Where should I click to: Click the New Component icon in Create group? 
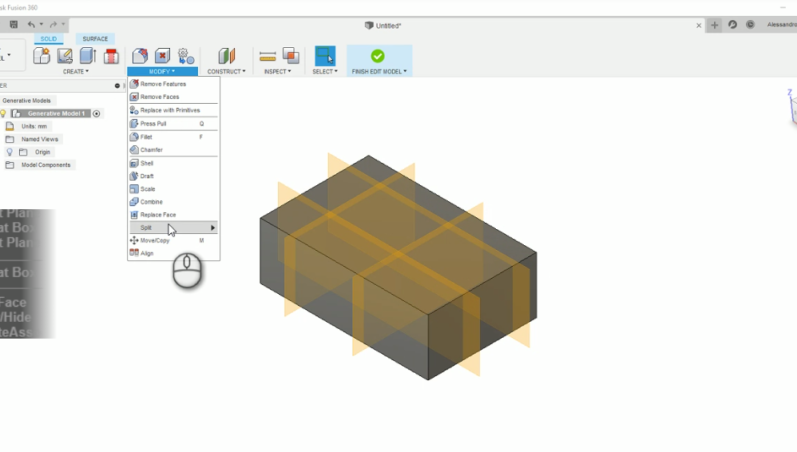(x=42, y=56)
